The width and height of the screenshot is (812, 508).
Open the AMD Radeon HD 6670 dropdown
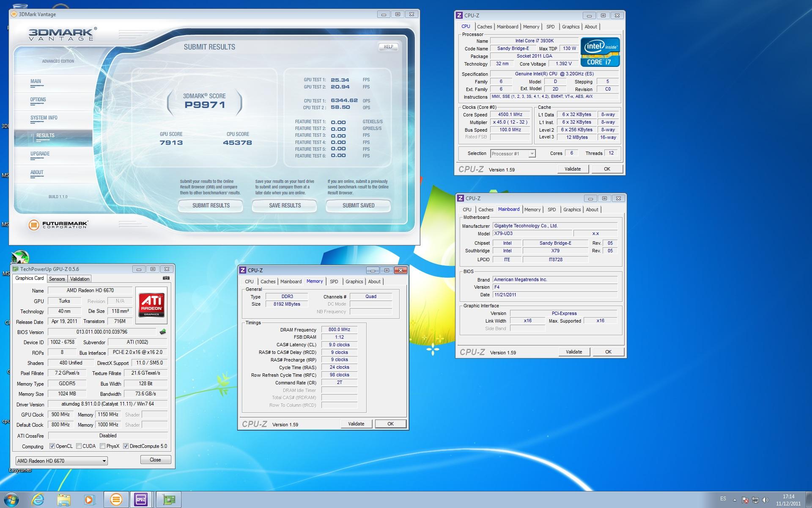[x=61, y=461]
